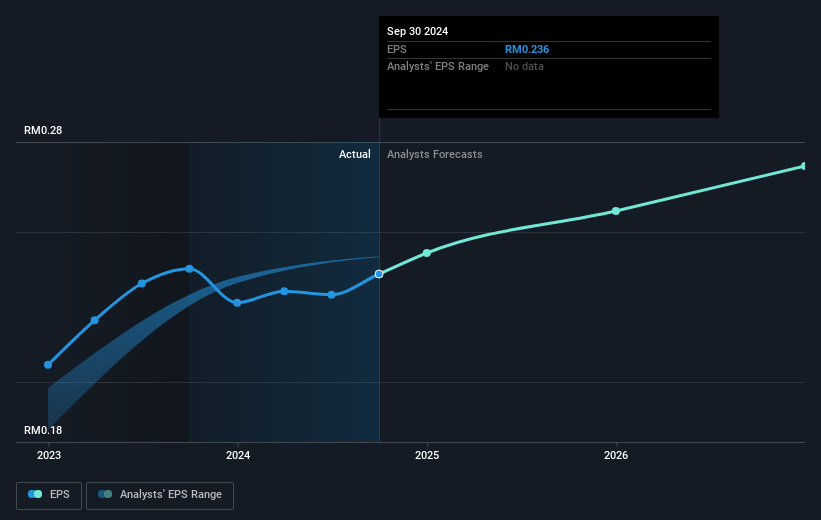Click the RM0.18 axis label

tap(43, 430)
